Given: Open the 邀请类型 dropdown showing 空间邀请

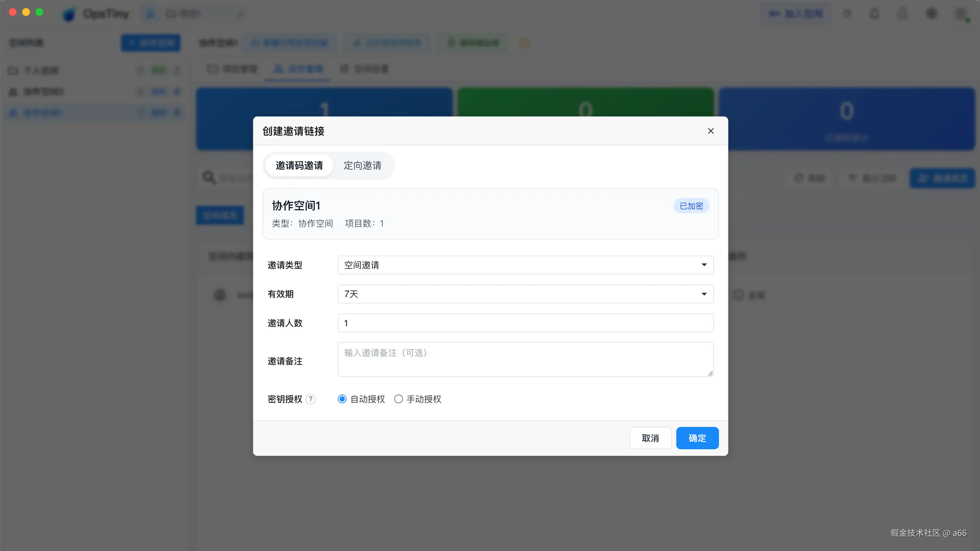Looking at the screenshot, I should click(x=525, y=265).
